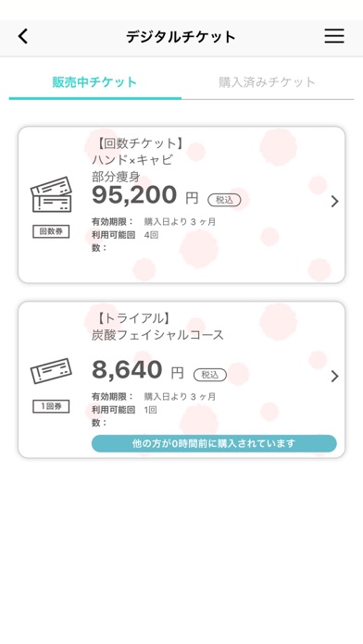The width and height of the screenshot is (363, 644).
Task: Tap the 8,640 円 price
Action: tap(138, 369)
